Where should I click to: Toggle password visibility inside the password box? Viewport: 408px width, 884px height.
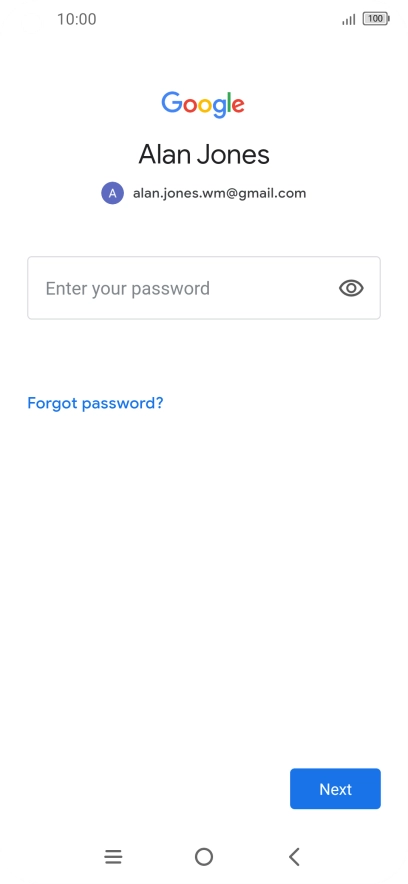(351, 288)
